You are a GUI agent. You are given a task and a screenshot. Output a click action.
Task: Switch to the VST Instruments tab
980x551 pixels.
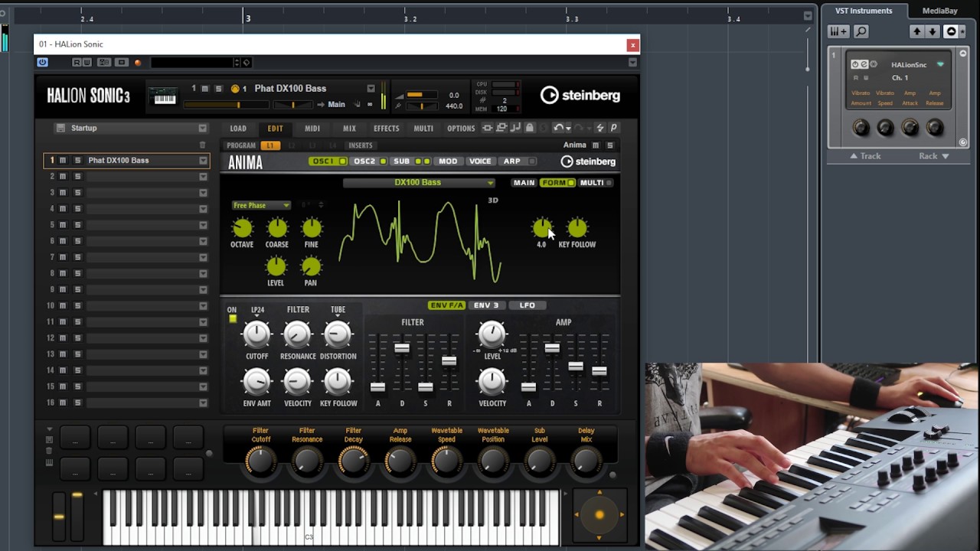864,11
